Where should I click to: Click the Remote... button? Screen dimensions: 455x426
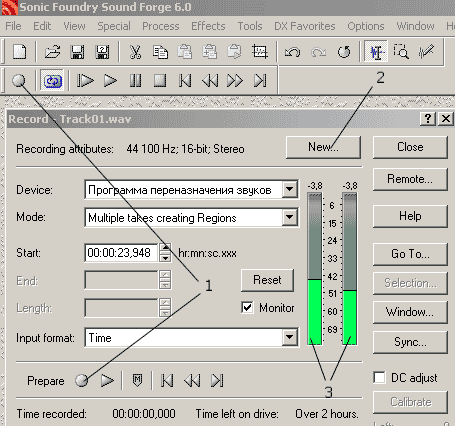tap(410, 179)
